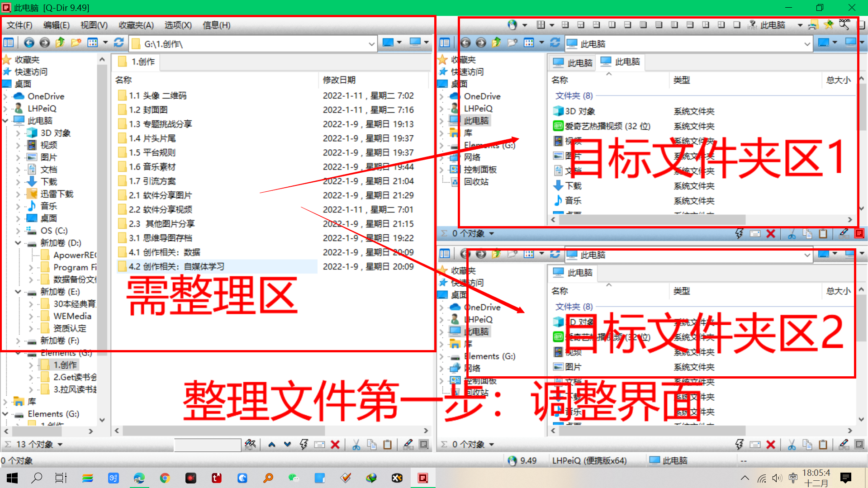
Task: Sort by the 修改日期 column header
Action: click(339, 80)
